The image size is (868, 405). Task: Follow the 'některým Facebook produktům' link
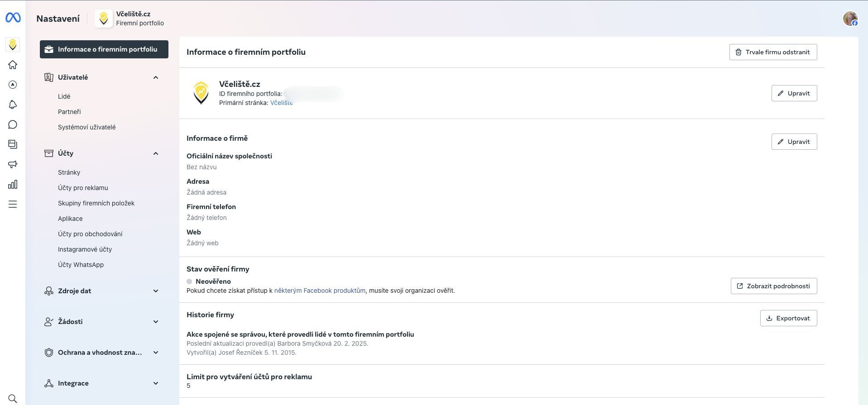[320, 291]
